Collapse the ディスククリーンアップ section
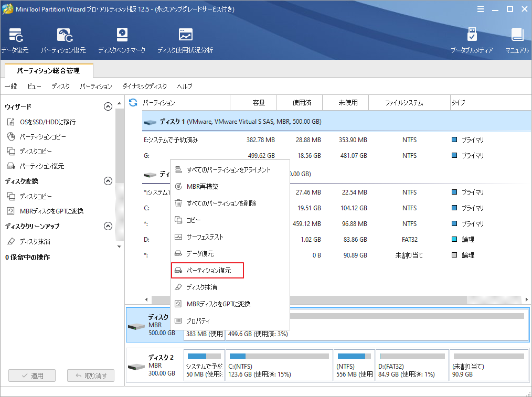This screenshot has width=532, height=397. [x=109, y=226]
